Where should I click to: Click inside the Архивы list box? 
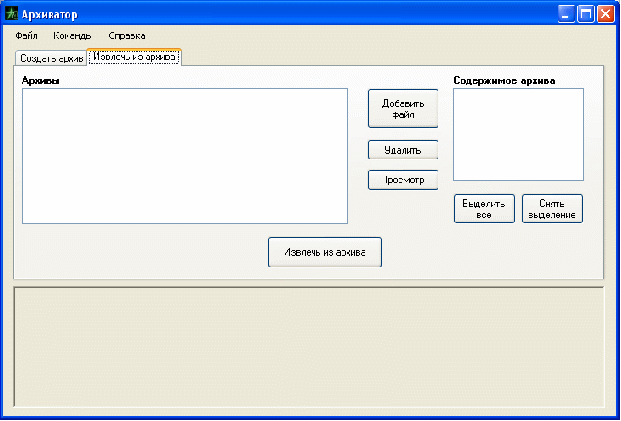pos(185,156)
